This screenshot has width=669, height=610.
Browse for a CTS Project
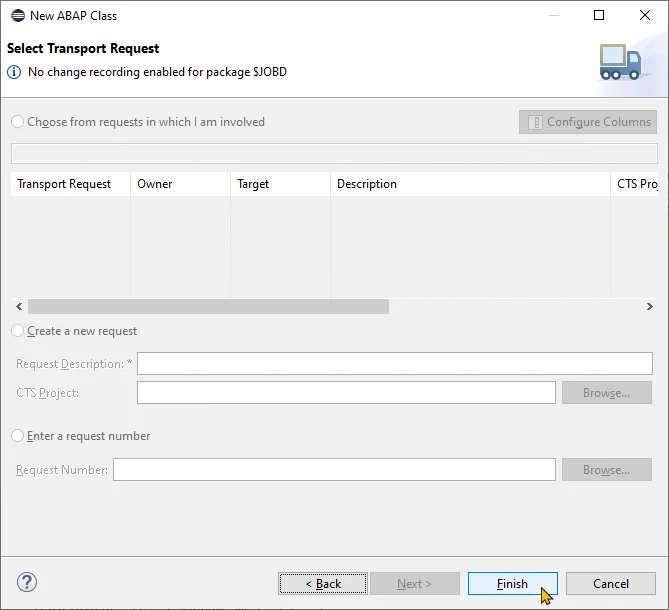tap(607, 392)
